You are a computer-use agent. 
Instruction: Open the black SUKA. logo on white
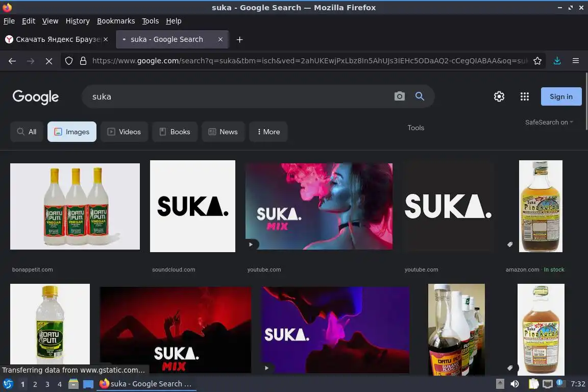(x=192, y=206)
